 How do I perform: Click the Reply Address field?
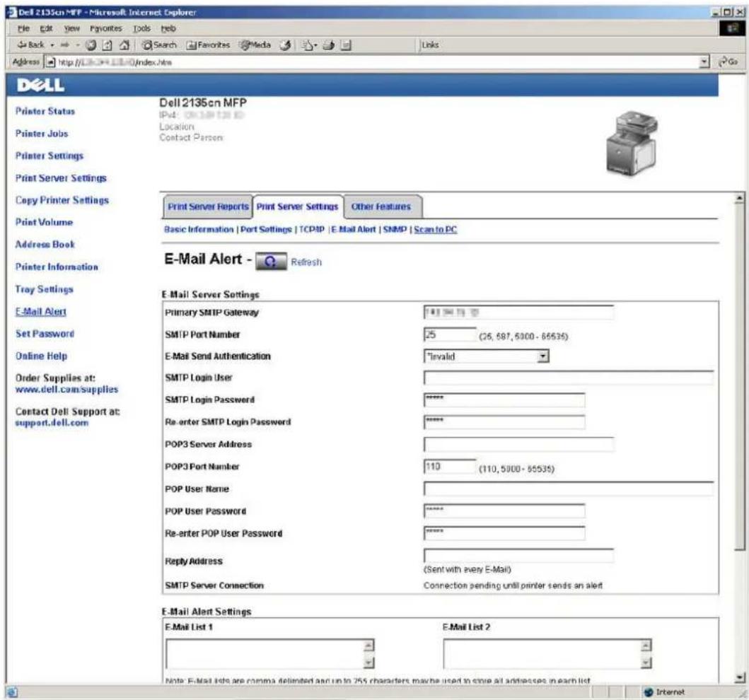coord(518,555)
